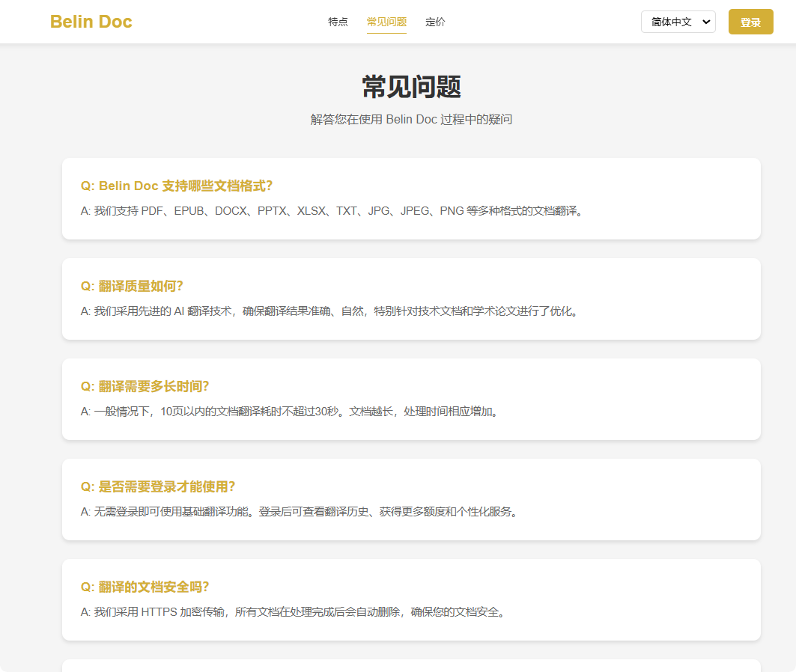The height and width of the screenshot is (672, 796).
Task: Click the gold 登录 button
Action: (750, 22)
